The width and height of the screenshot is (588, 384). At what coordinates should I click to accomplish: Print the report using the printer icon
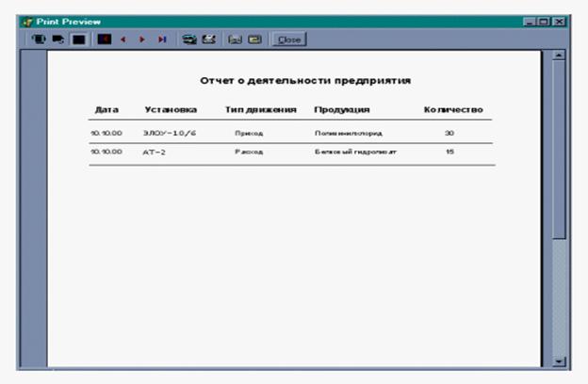click(x=209, y=40)
